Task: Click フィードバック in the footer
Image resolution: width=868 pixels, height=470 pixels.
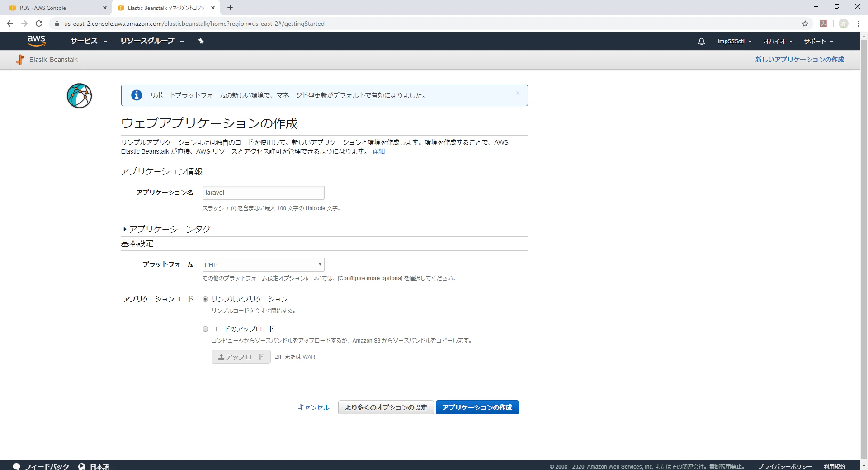Action: (x=47, y=466)
